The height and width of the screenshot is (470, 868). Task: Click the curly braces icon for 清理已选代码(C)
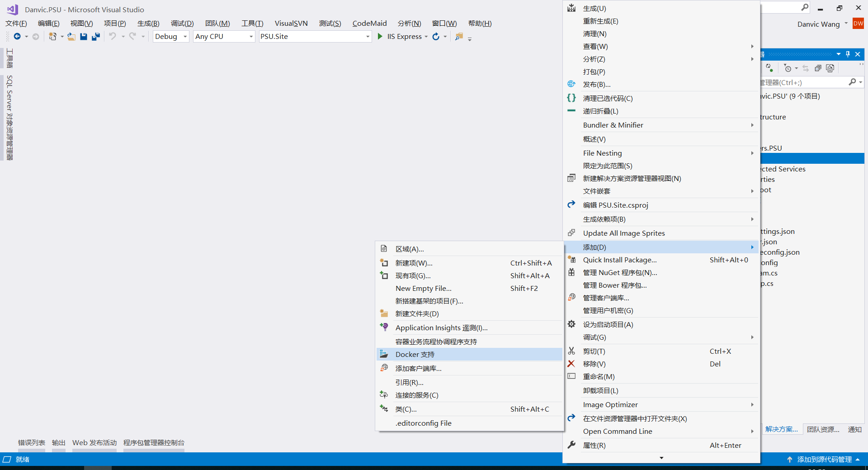pos(571,98)
